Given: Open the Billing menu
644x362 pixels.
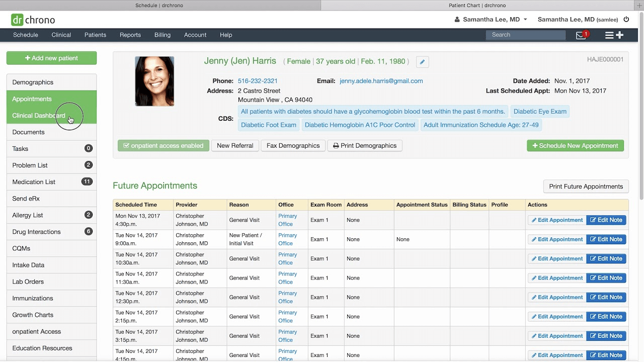Looking at the screenshot, I should (x=162, y=35).
